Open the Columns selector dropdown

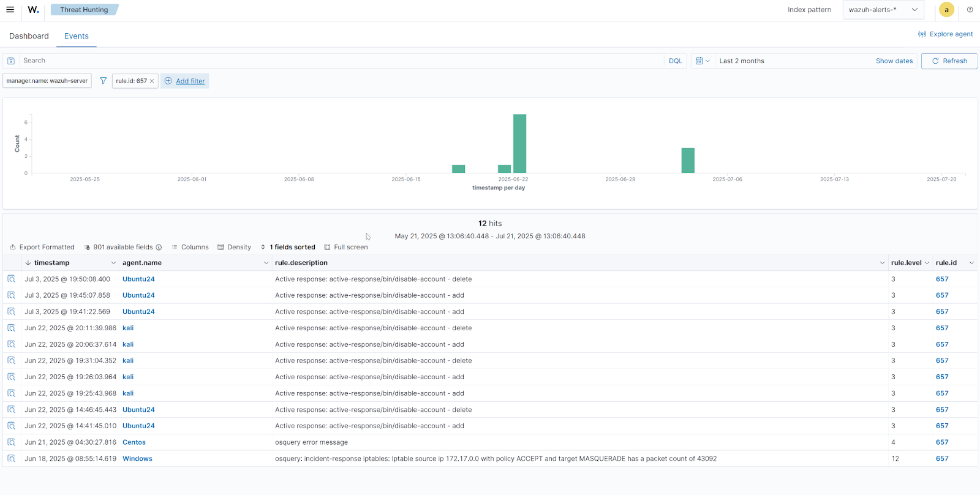(190, 247)
